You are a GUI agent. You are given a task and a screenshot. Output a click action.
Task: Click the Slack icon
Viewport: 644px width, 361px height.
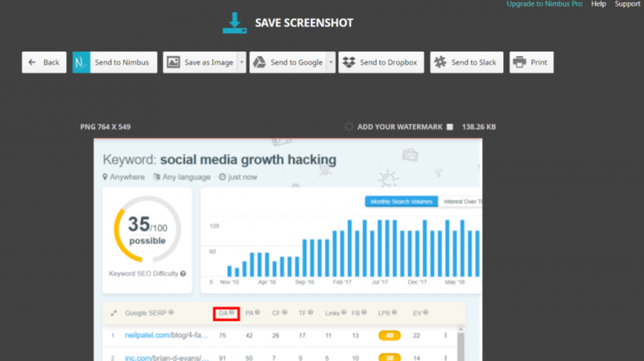click(440, 63)
